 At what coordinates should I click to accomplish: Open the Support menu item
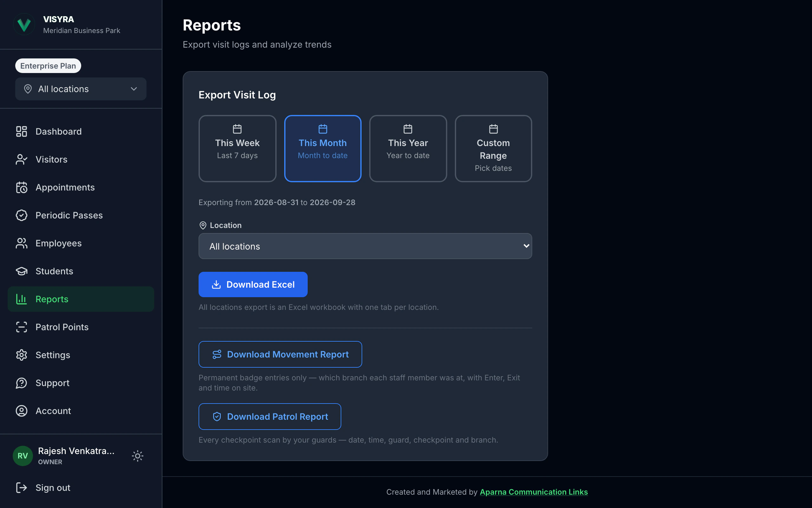pos(81,383)
